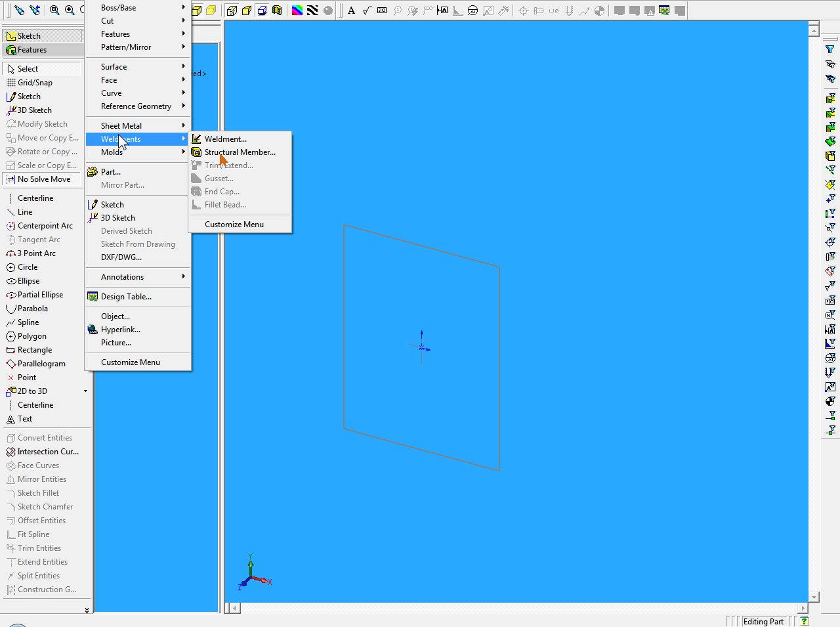The width and height of the screenshot is (840, 627).
Task: Open Intersection Curve tool
Action: 47,452
